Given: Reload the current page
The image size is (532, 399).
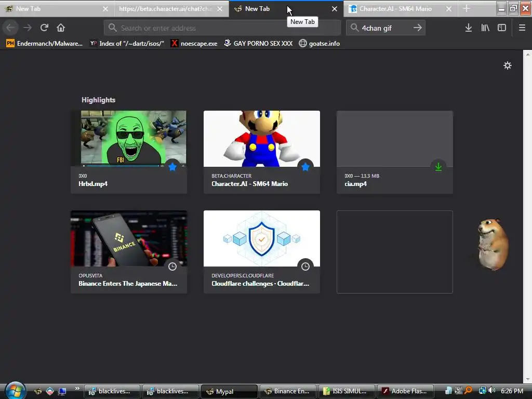Looking at the screenshot, I should click(44, 28).
